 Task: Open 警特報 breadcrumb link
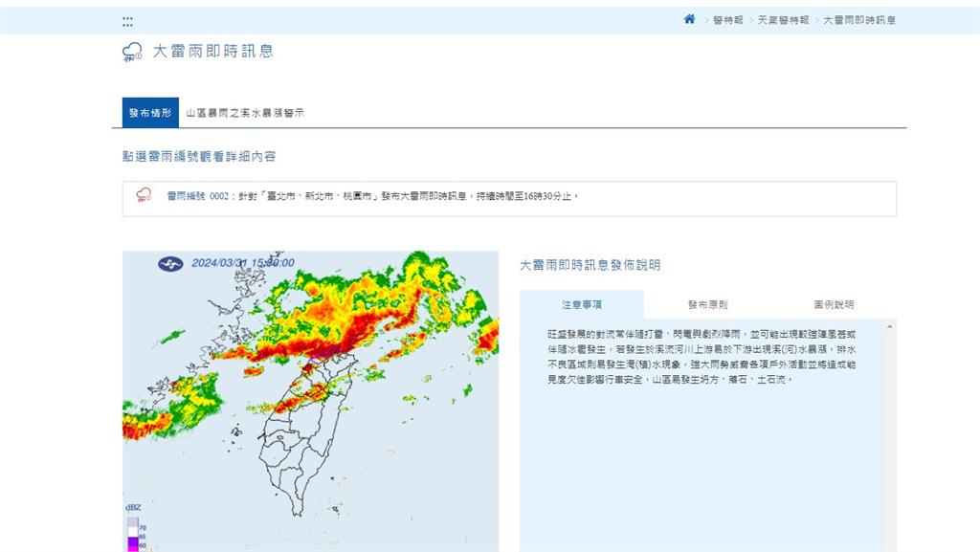pyautogui.click(x=728, y=20)
